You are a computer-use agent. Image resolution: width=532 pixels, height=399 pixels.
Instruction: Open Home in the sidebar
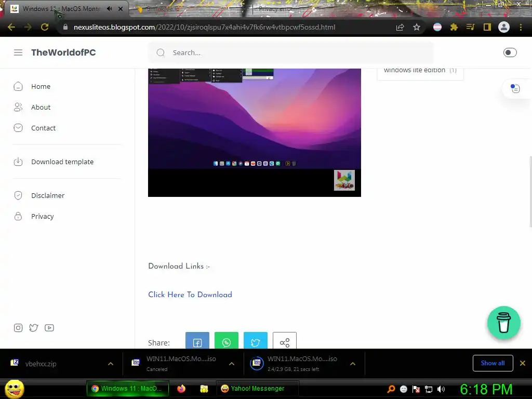pos(41,87)
